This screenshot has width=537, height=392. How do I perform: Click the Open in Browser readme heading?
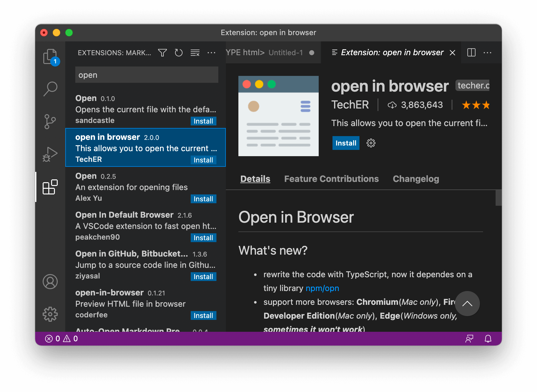click(x=296, y=217)
